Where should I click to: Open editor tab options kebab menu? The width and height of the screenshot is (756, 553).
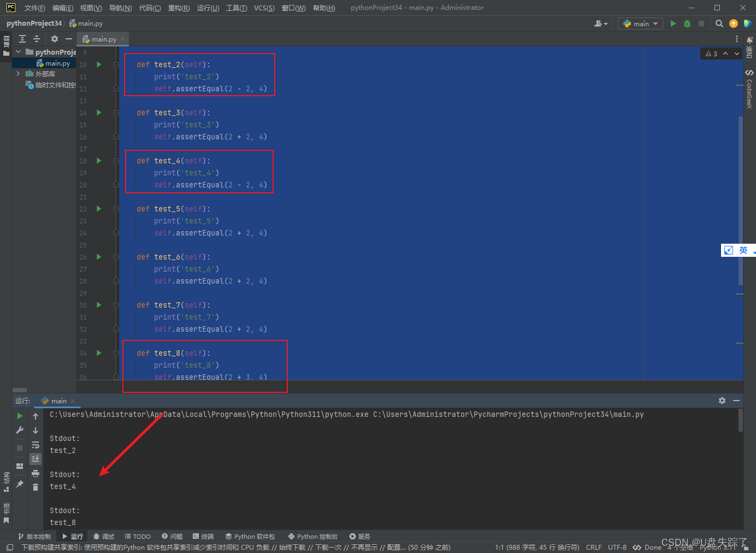737,39
